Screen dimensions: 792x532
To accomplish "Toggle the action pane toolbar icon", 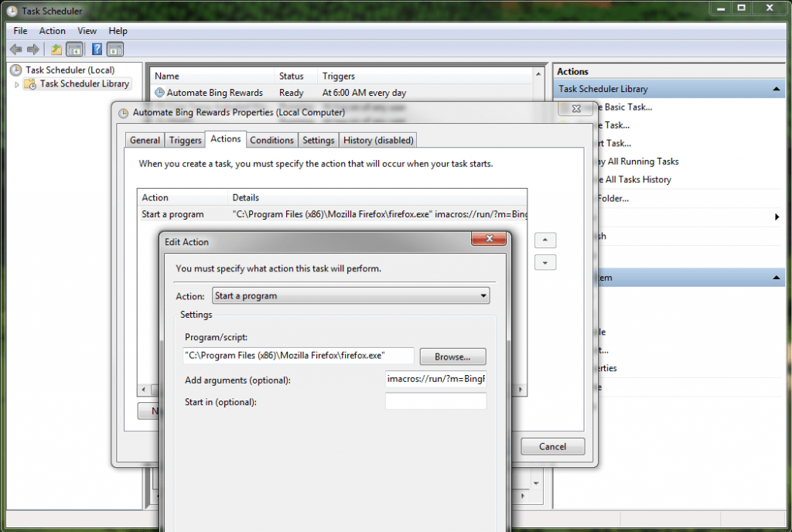I will pos(114,49).
